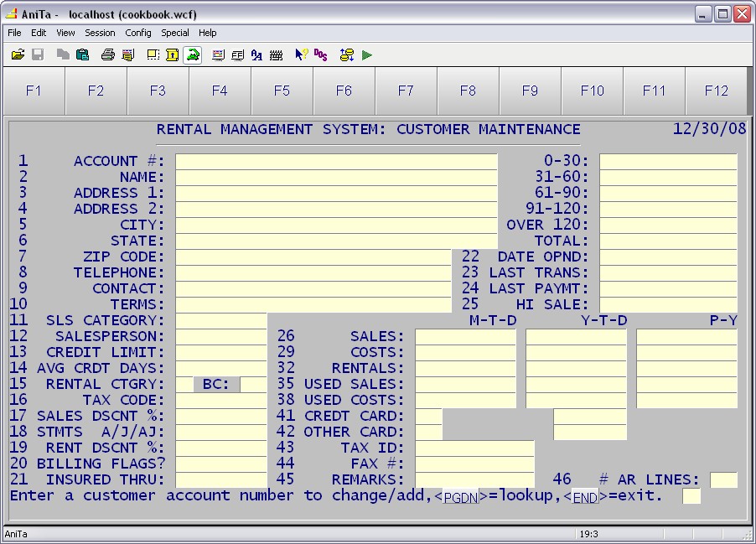Click the F9 function key button
Viewport: 756px width, 544px height.
coord(530,91)
